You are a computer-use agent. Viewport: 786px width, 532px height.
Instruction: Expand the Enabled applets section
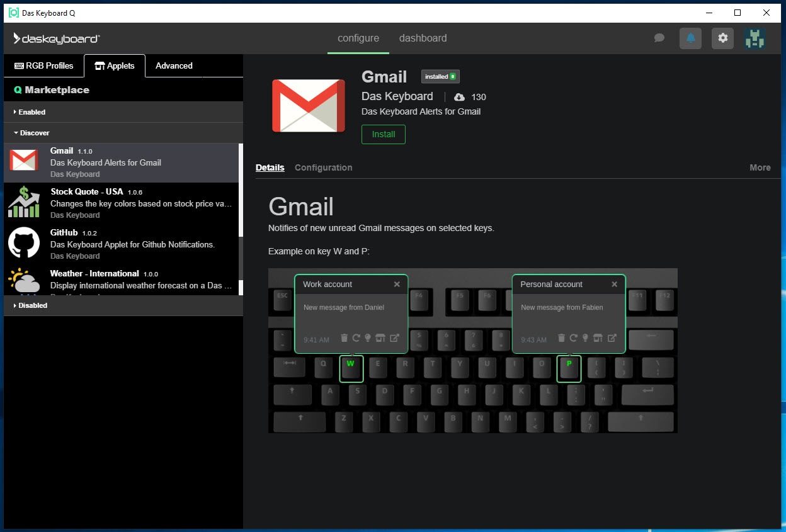[123, 112]
